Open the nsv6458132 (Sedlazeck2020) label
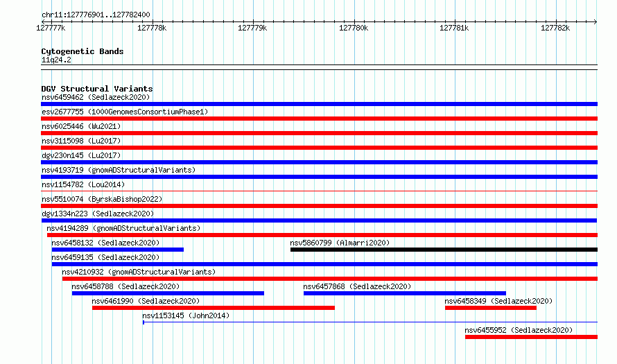The width and height of the screenshot is (617, 364). click(105, 243)
